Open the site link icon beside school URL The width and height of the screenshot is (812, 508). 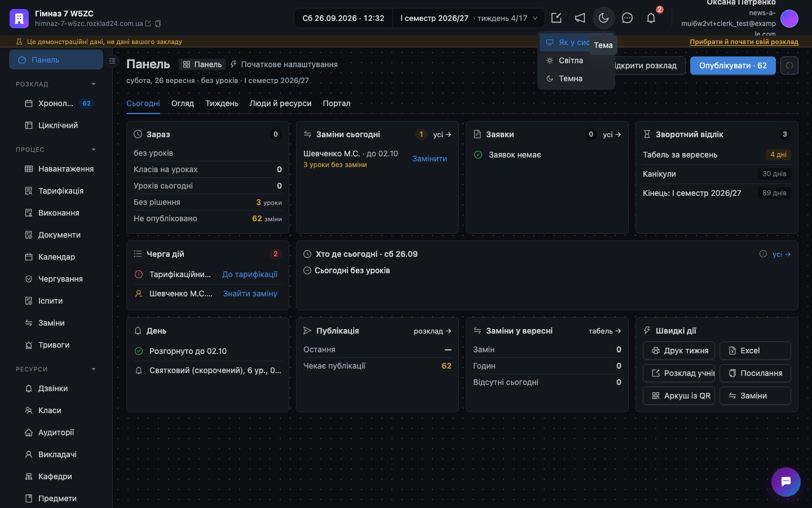click(x=148, y=24)
